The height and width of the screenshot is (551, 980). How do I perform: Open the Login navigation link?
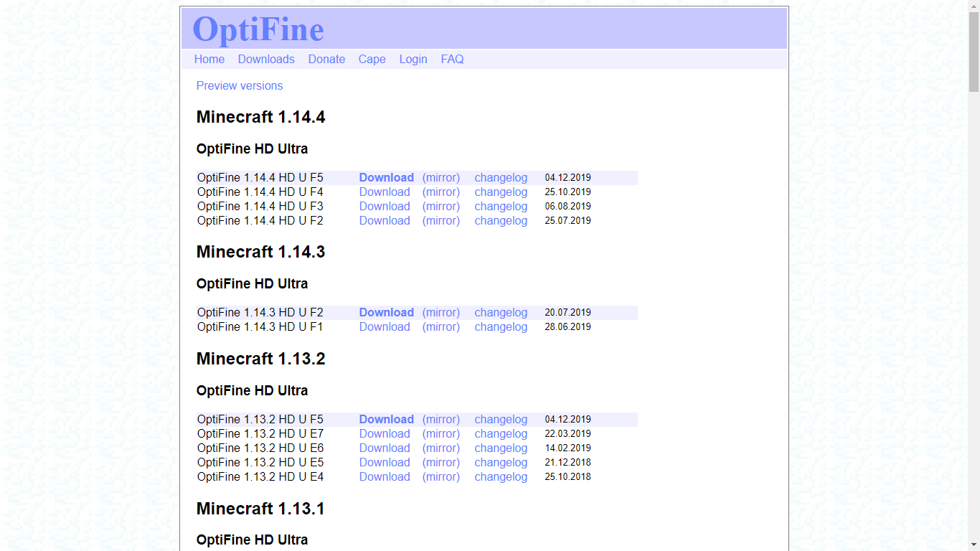[x=413, y=60]
